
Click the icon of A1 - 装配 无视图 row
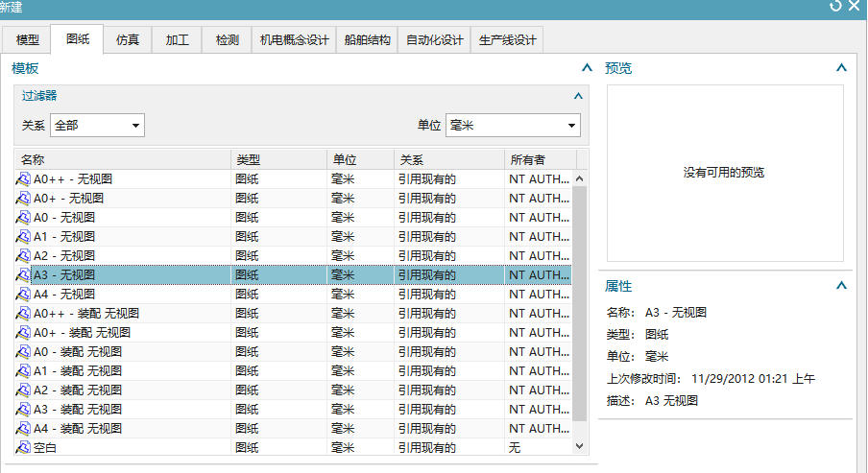point(23,370)
